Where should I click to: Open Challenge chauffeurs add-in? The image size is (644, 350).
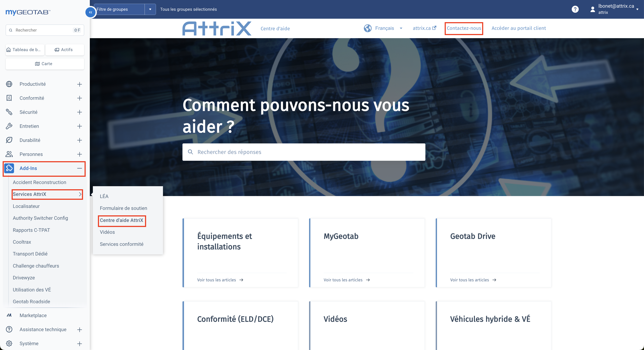pyautogui.click(x=36, y=266)
